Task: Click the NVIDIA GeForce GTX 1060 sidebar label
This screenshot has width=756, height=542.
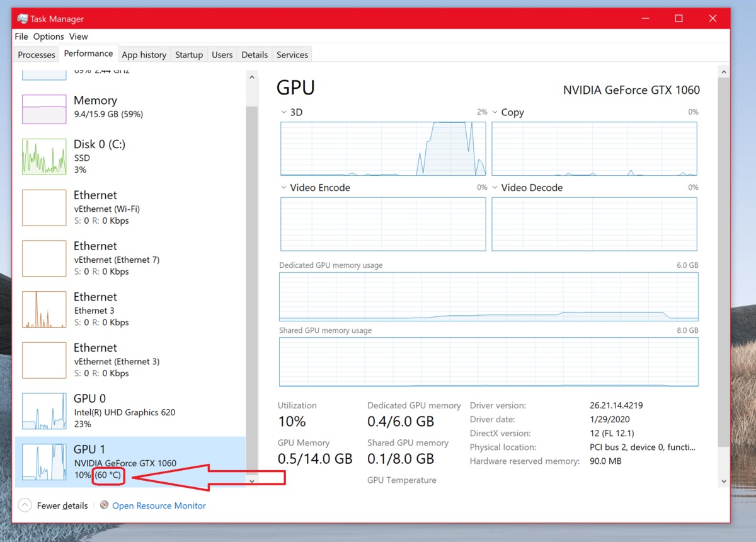Action: tap(125, 463)
